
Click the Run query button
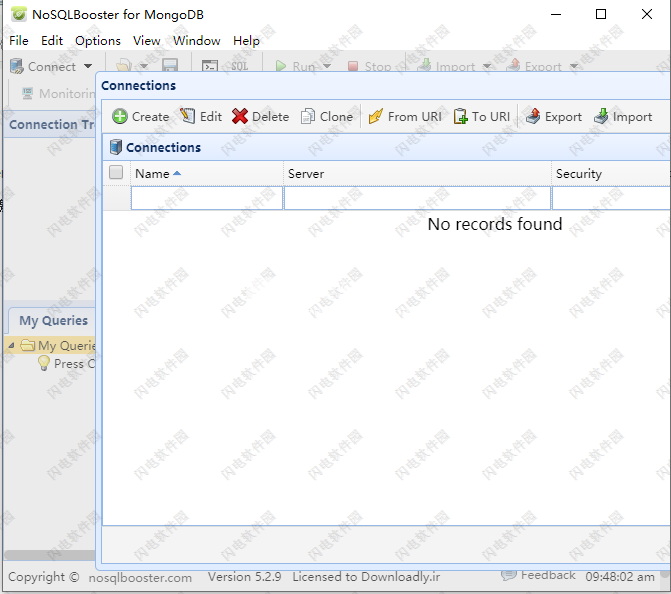(296, 66)
